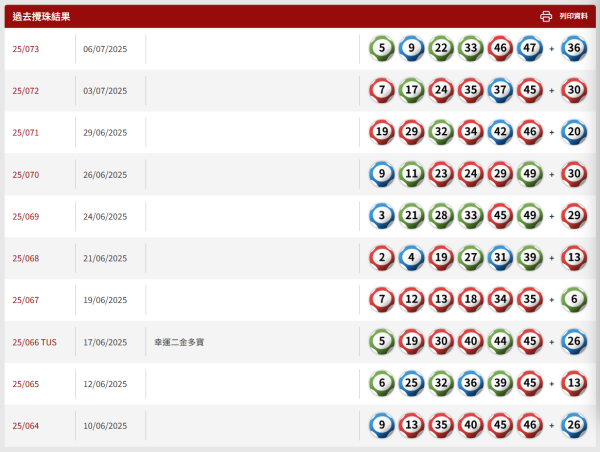The image size is (600, 452).
Task: Click the 幸運二金多寶 snowball label
Action: pos(179,342)
